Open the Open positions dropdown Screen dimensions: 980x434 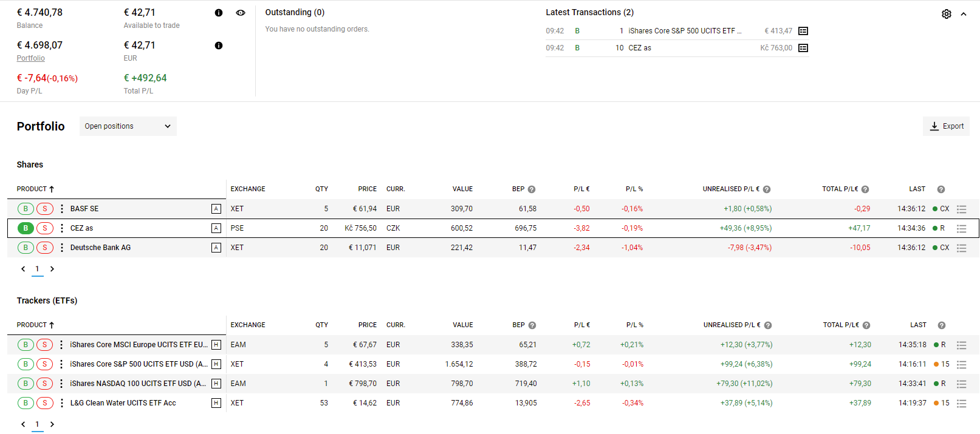(128, 126)
